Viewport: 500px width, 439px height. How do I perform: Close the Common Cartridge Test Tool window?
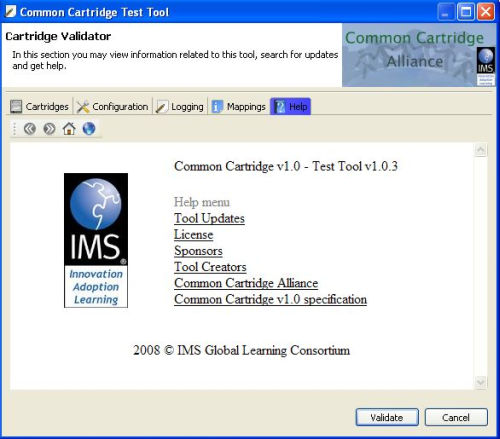[x=486, y=12]
